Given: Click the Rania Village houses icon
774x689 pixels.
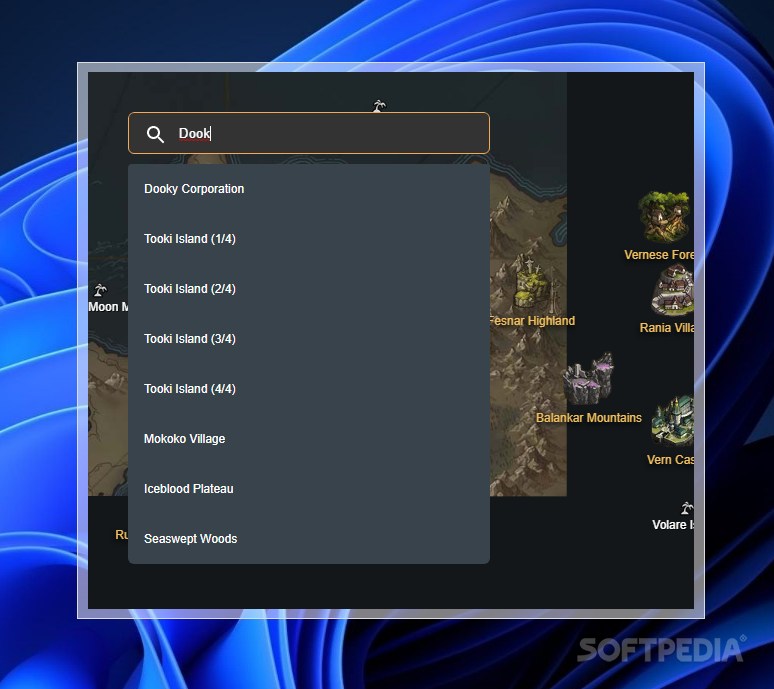Looking at the screenshot, I should 673,290.
